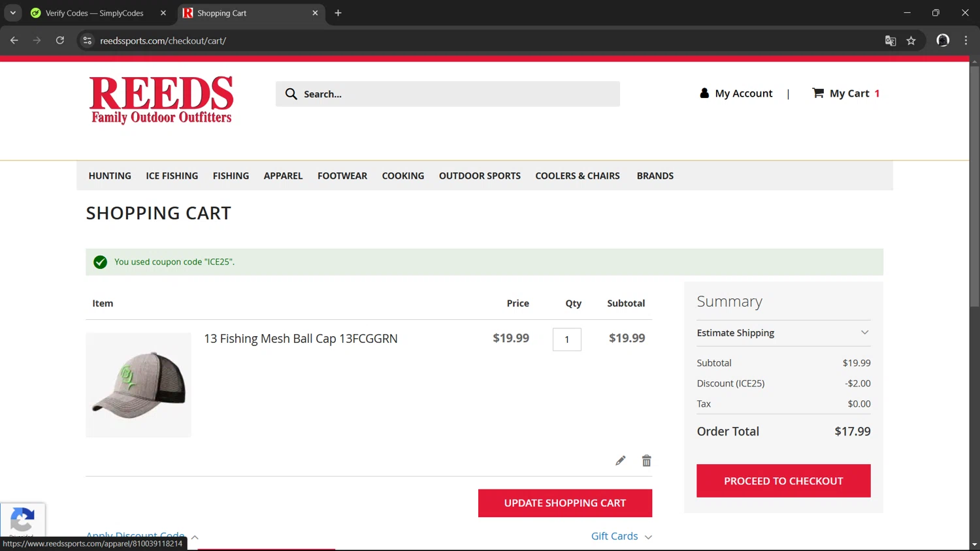Open the OUTDOOR SPORTS menu
Viewport: 980px width, 551px height.
tap(480, 176)
